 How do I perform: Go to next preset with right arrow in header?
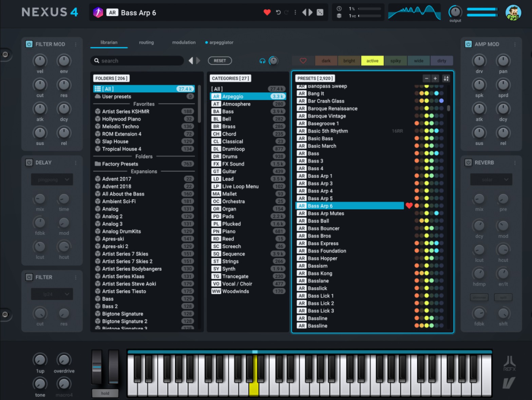(310, 13)
